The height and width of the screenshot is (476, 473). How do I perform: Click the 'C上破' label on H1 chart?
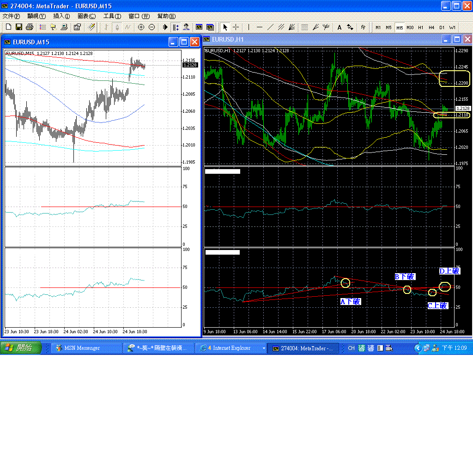pos(437,305)
